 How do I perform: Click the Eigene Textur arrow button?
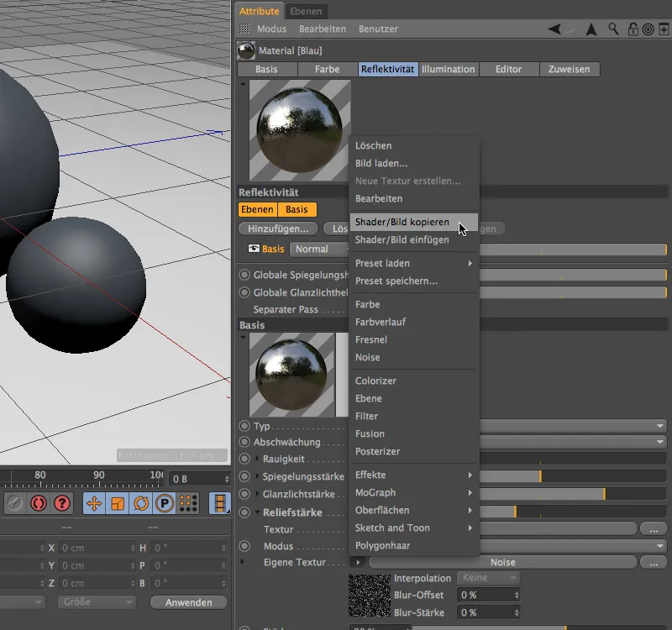tap(358, 562)
